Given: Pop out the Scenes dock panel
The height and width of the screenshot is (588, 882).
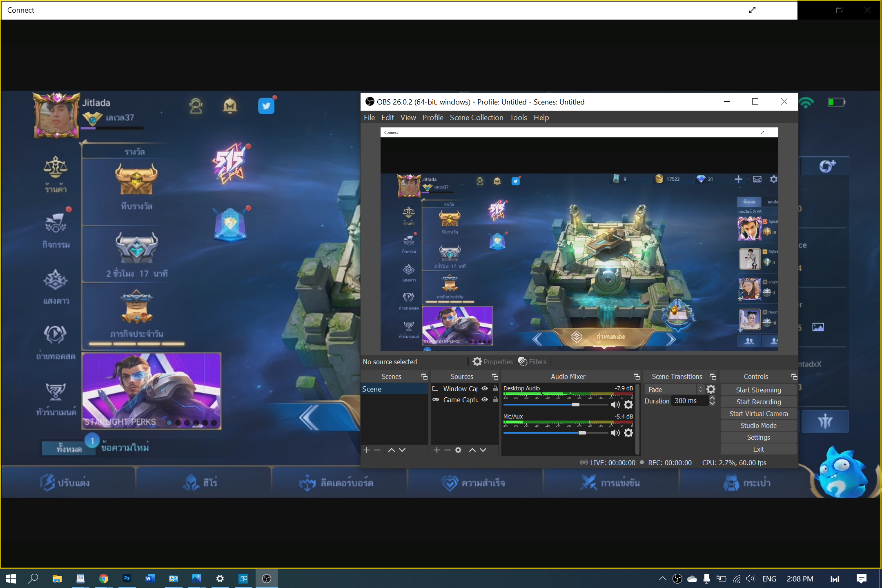Looking at the screenshot, I should point(424,376).
